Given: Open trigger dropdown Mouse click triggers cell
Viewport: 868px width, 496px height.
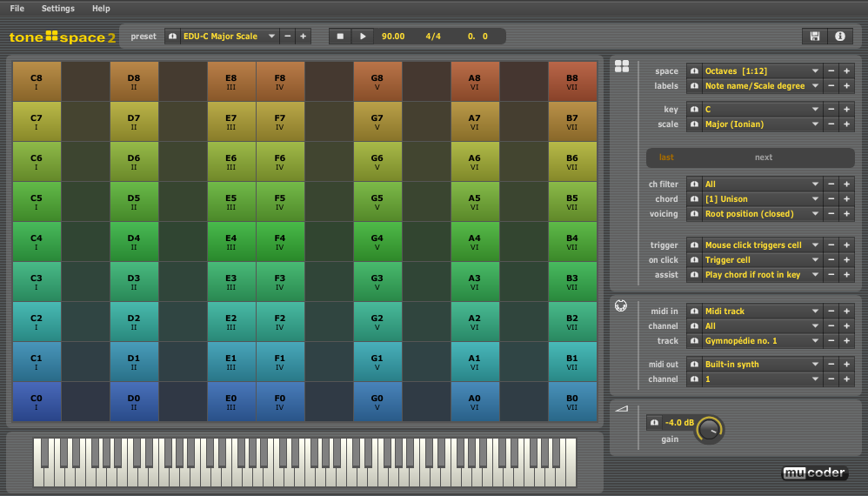Looking at the screenshot, I should [x=762, y=245].
